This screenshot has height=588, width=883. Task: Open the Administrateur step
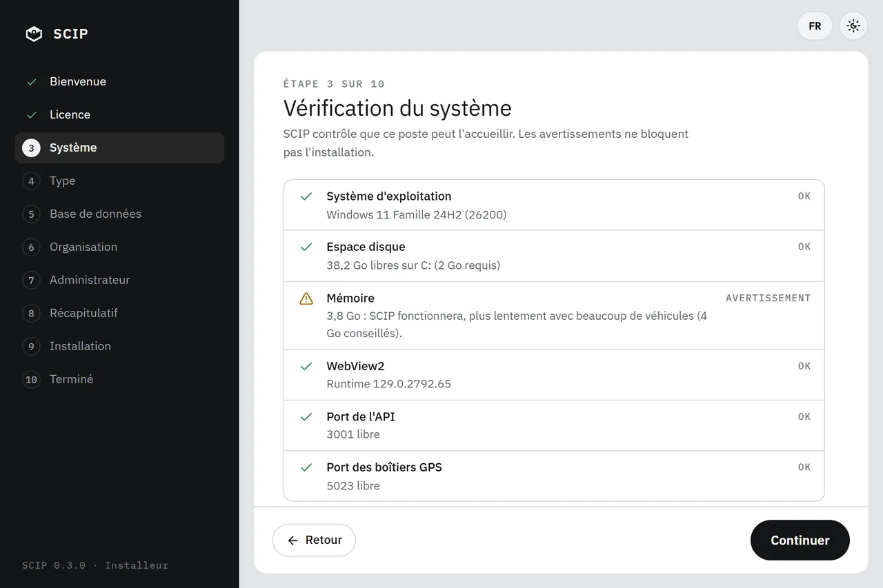(119, 280)
